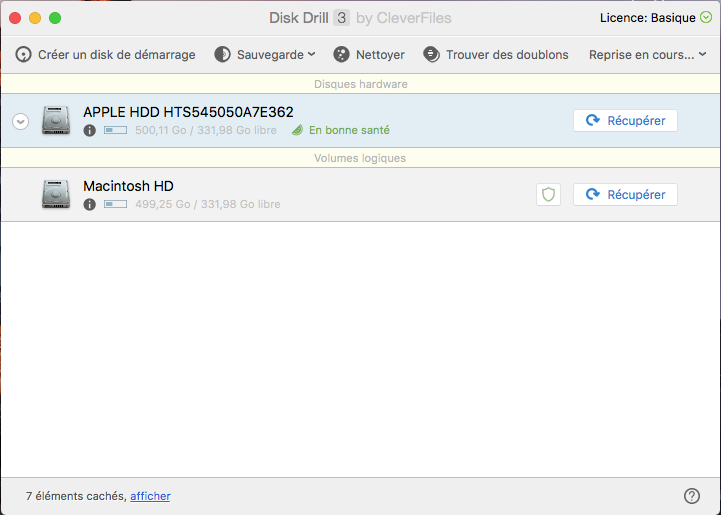721x515 pixels.
Task: Click the Nettoyer cleanup icon
Action: 341,55
